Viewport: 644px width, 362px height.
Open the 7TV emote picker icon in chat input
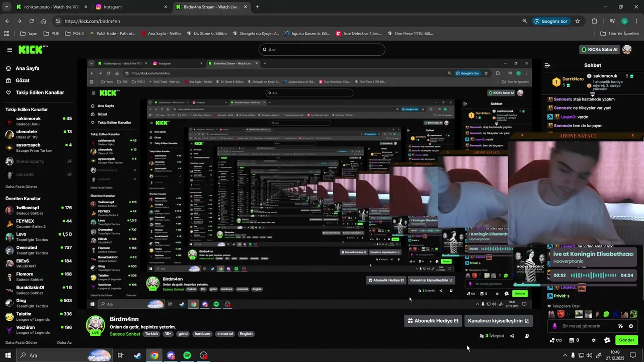(620, 326)
